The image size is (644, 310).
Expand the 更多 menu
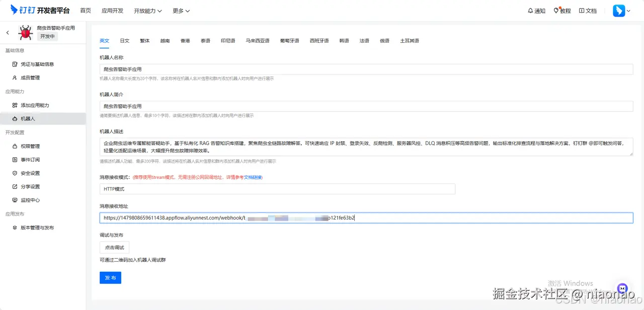pyautogui.click(x=180, y=10)
